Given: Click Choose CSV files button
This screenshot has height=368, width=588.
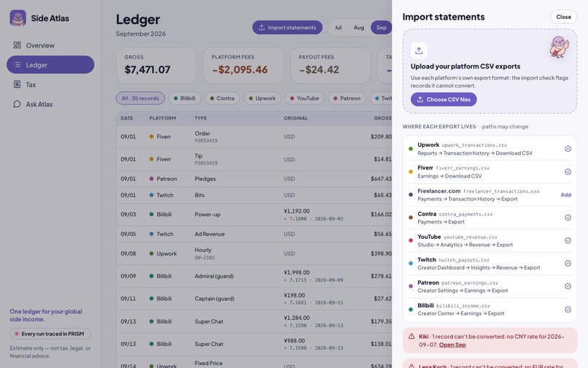Looking at the screenshot, I should click(x=444, y=99).
